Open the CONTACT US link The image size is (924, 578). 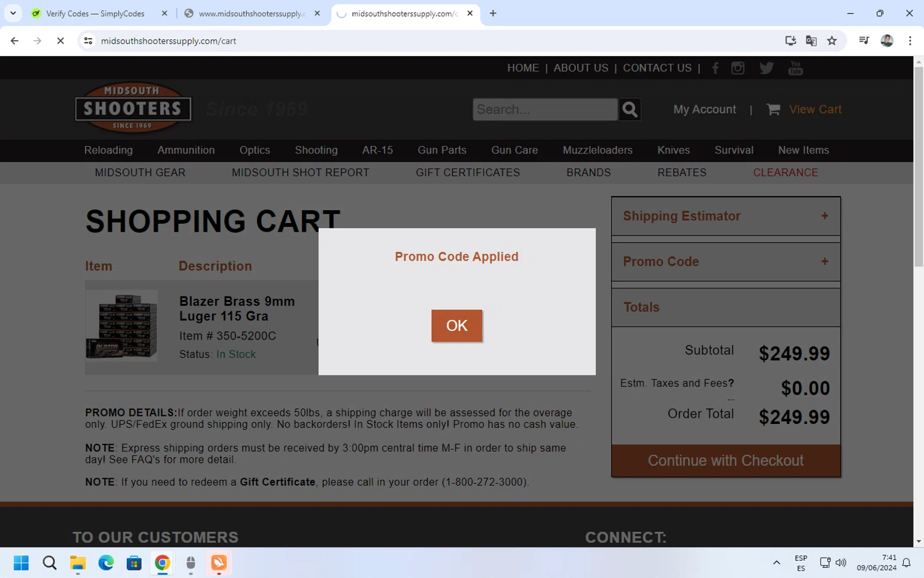(657, 68)
